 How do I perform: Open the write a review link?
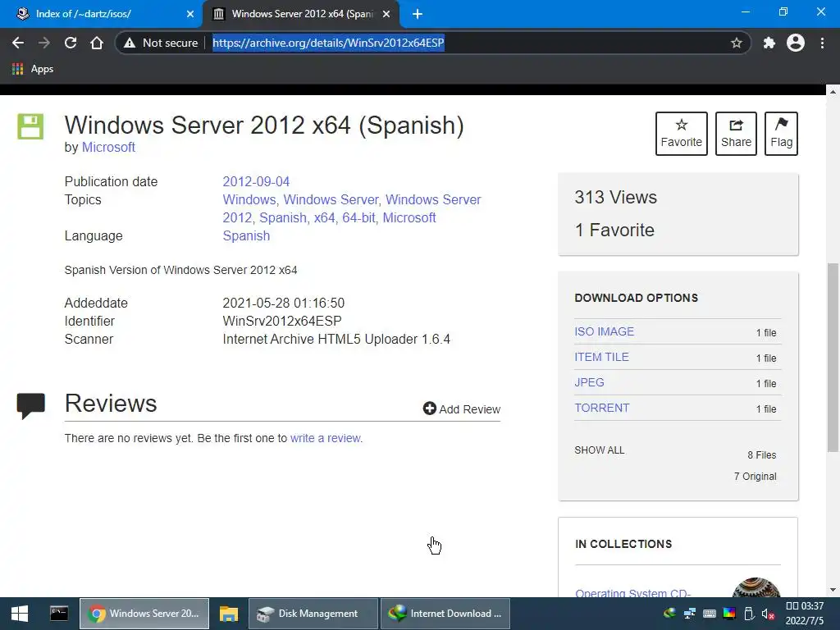326,438
